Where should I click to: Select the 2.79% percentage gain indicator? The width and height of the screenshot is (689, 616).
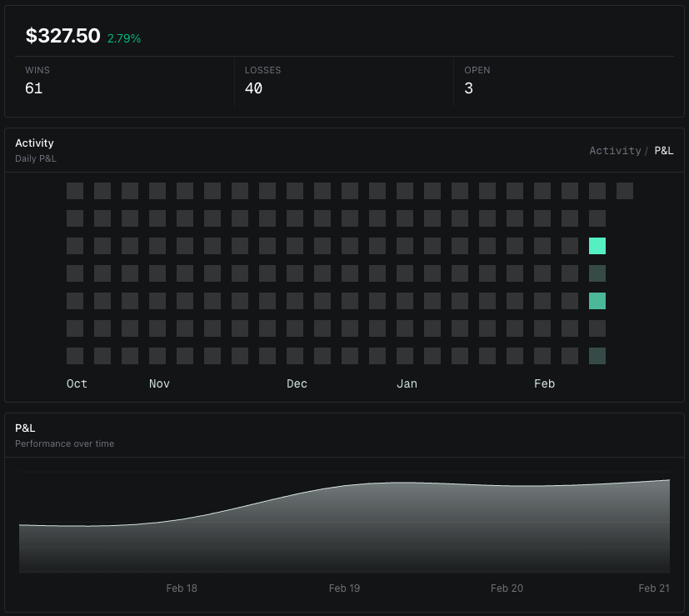coord(123,38)
